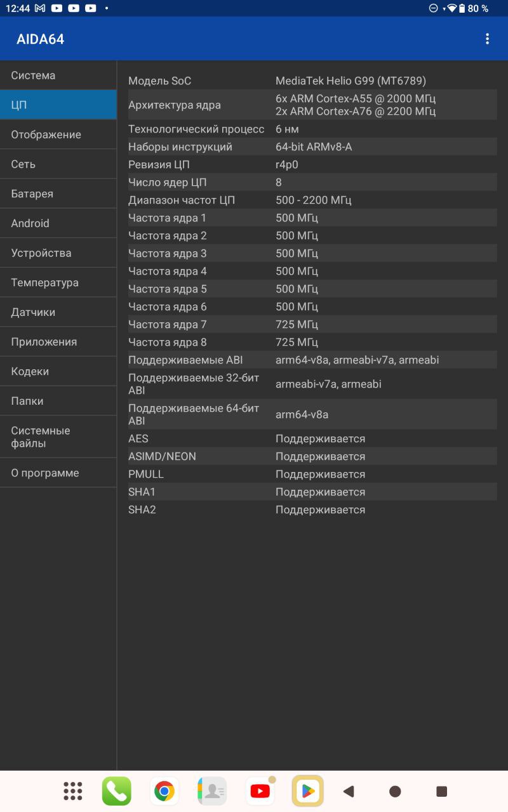Select the Система sidebar item
The image size is (508, 812).
click(58, 75)
